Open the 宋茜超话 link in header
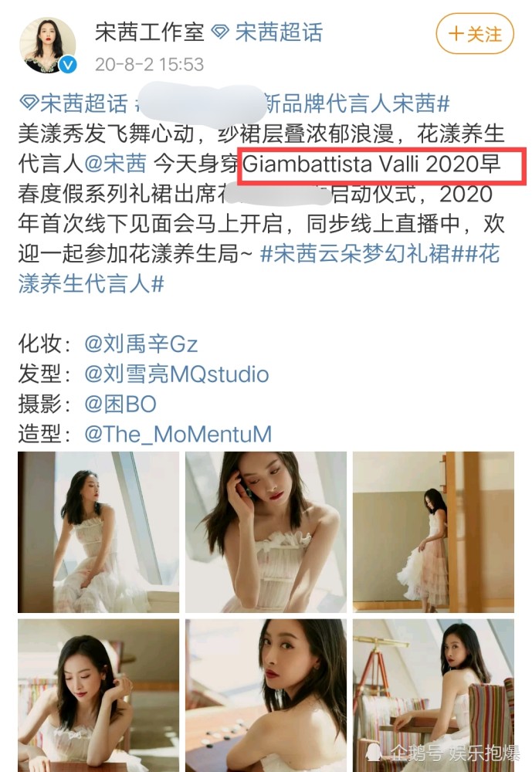 coord(279,32)
